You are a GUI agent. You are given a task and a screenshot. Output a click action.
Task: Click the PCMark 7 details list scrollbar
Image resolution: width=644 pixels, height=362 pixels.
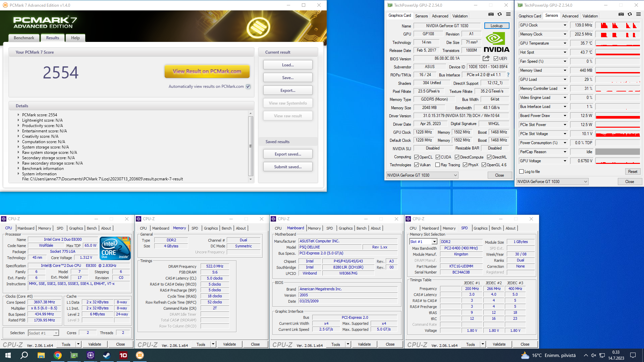pos(251,146)
